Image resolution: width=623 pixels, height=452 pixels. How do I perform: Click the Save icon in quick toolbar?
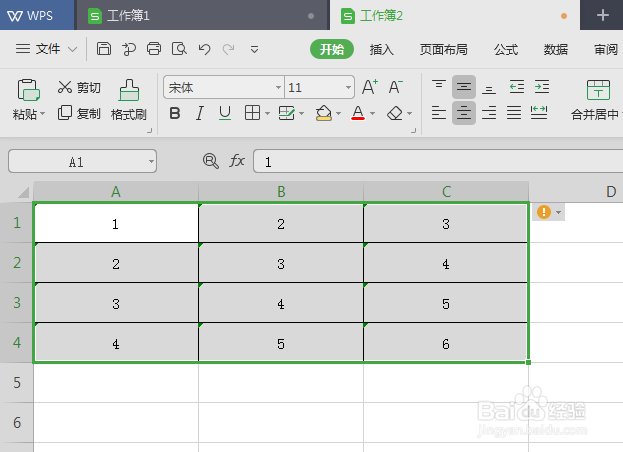click(104, 49)
